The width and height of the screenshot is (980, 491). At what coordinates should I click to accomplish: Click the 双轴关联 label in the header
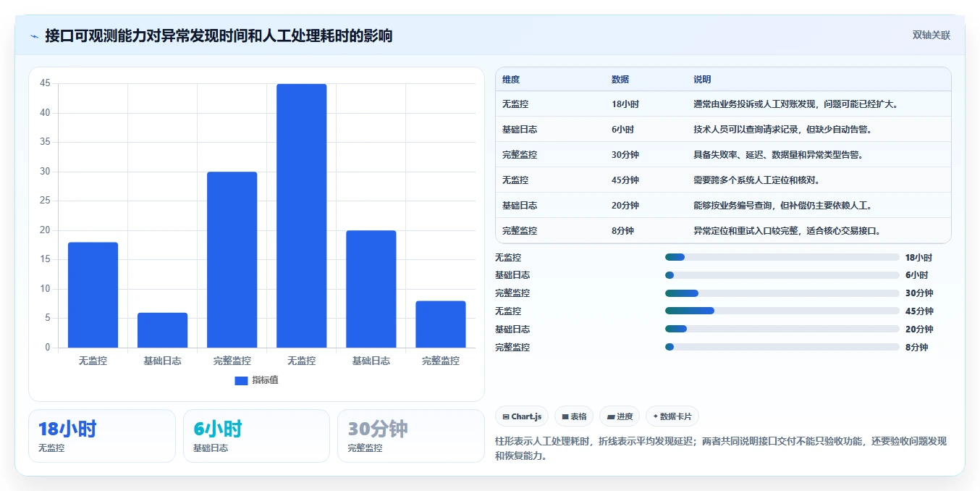[932, 35]
